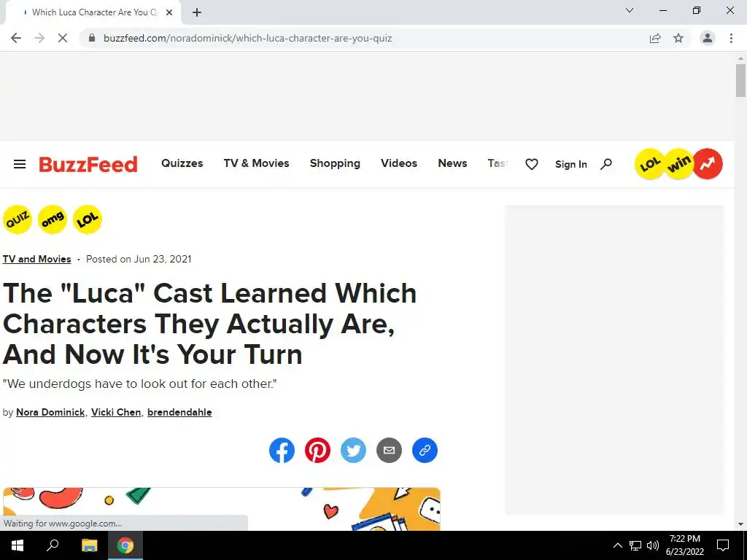The image size is (747, 560).
Task: Select Chrome in the taskbar
Action: click(125, 545)
